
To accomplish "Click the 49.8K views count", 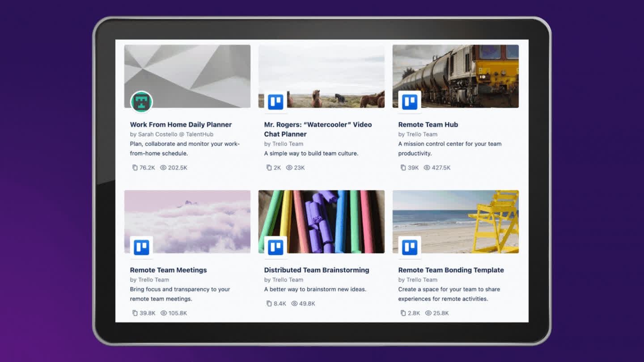I will pyautogui.click(x=307, y=303).
